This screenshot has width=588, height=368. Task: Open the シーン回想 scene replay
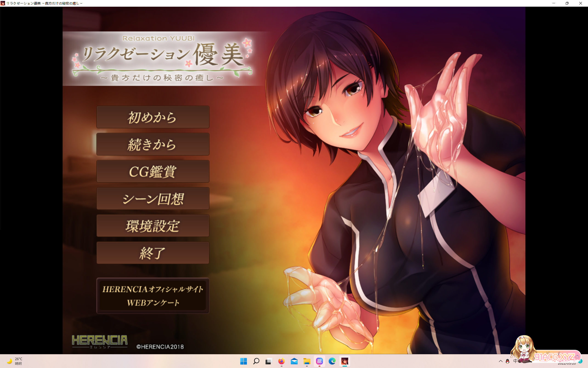(x=153, y=198)
